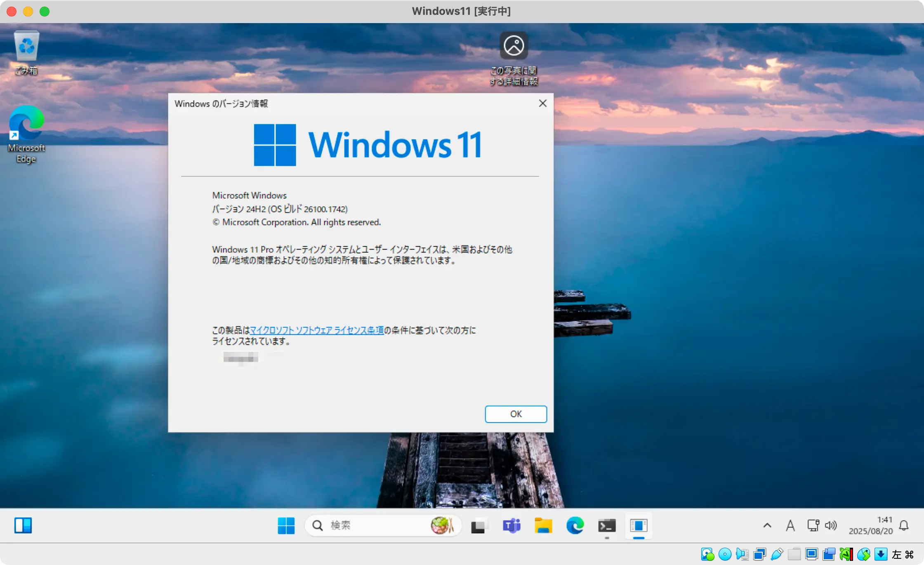Click the VirtualBox hard disk activity icon
This screenshot has height=565, width=924.
(707, 554)
